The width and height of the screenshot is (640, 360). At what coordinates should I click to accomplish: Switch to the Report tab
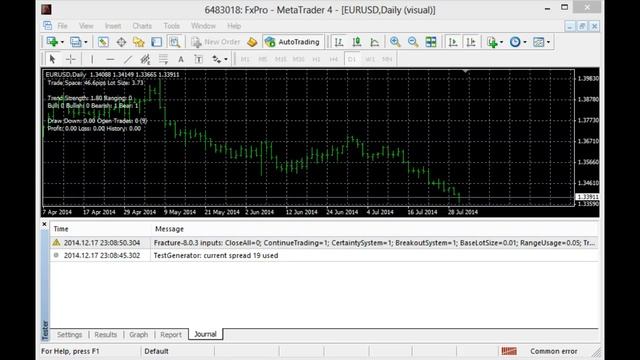pos(171,334)
